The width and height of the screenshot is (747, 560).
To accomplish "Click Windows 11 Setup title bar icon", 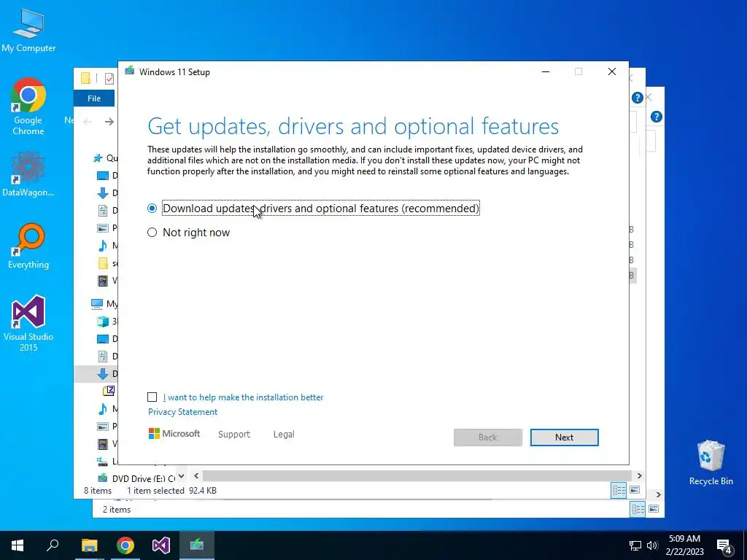I will (130, 71).
